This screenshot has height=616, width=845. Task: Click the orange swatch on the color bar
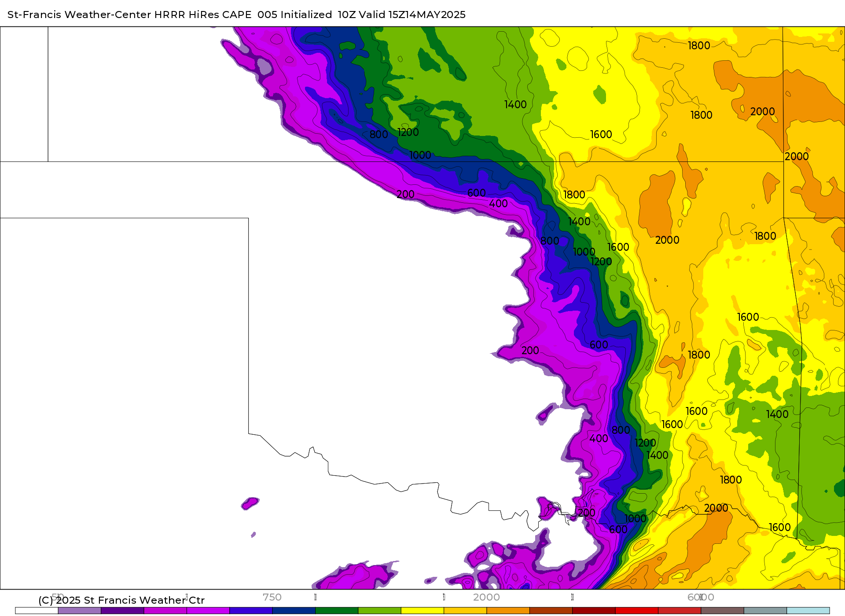[508, 611]
